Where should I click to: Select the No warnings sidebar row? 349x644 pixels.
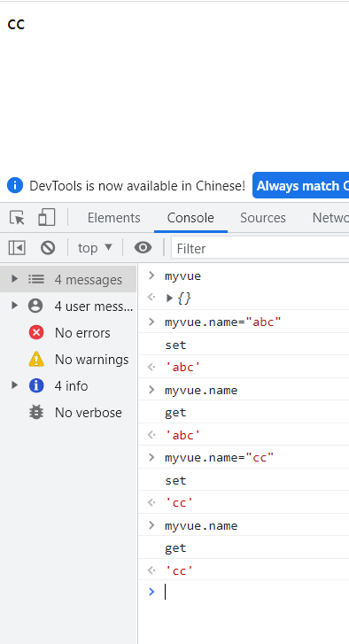coord(68,359)
